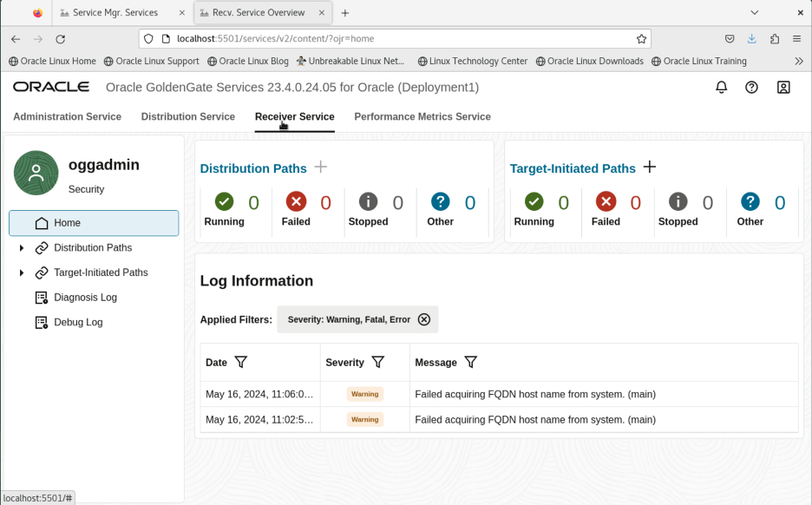Click the Distribution Paths Running status icon
812x505 pixels.
(224, 201)
